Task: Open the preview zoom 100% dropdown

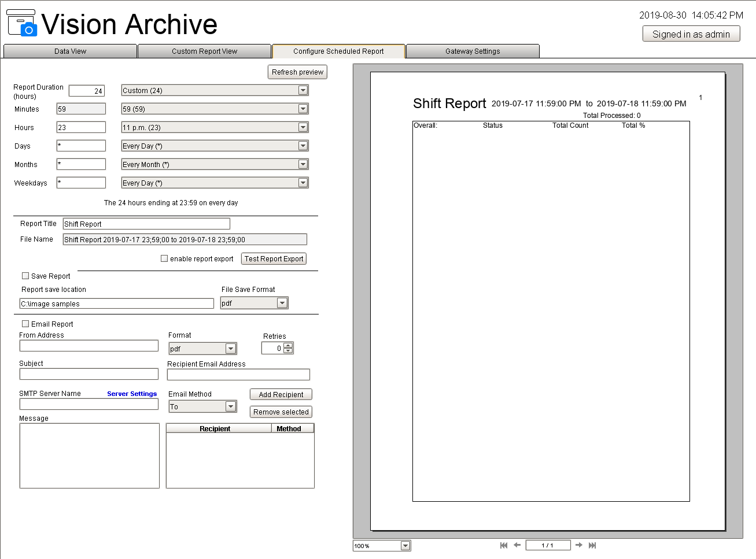Action: (405, 546)
